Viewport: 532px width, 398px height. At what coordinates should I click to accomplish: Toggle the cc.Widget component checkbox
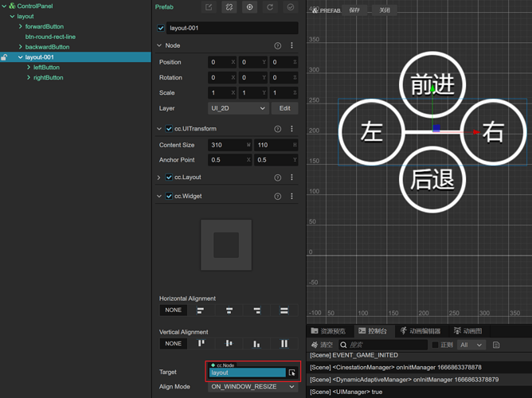pyautogui.click(x=169, y=197)
